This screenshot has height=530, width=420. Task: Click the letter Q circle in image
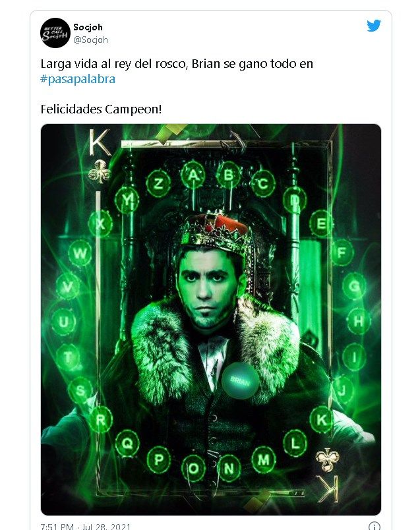coord(126,442)
